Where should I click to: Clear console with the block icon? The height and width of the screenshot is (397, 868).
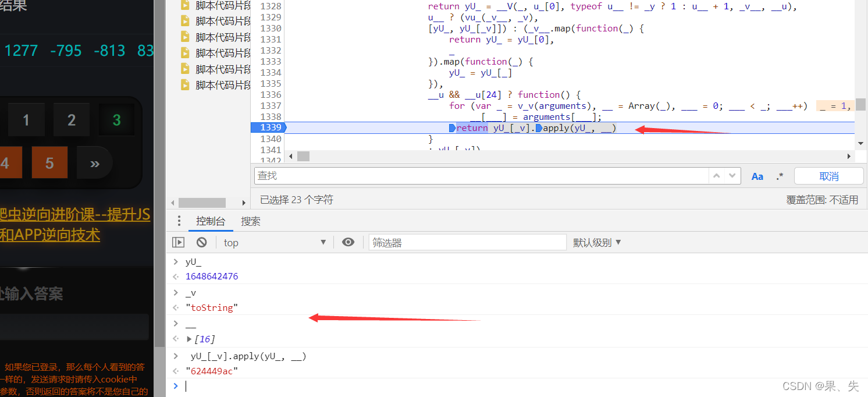(x=201, y=242)
